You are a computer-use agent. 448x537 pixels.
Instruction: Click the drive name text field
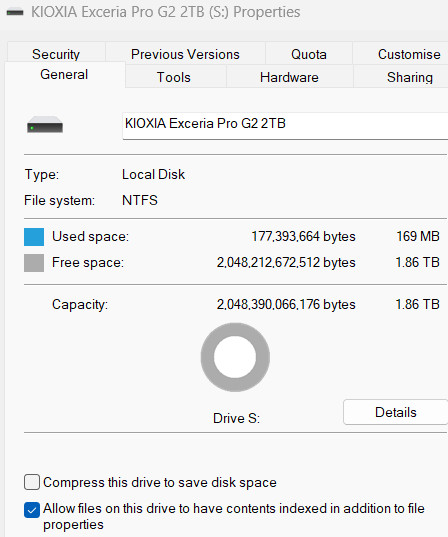coord(285,126)
